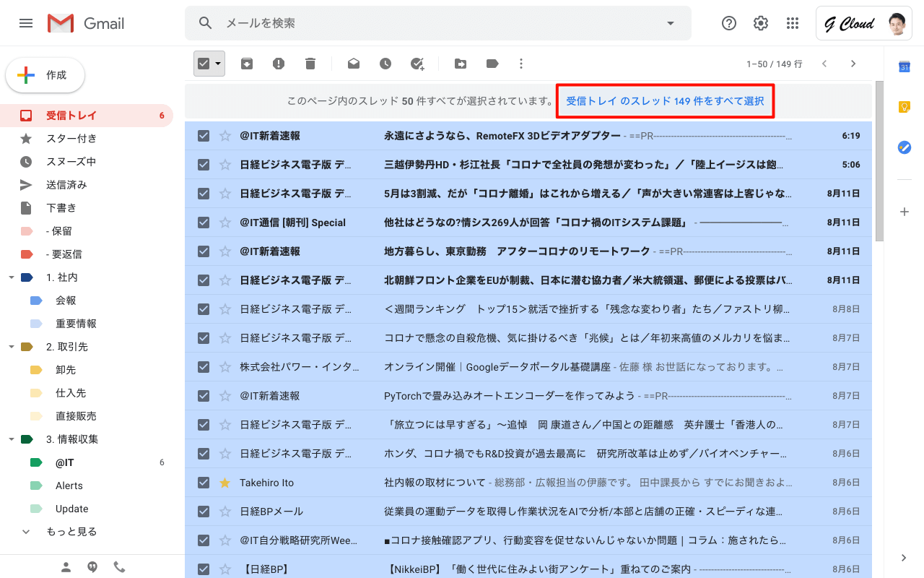The height and width of the screenshot is (578, 924).
Task: Open the More options three-dot menu
Action: [x=521, y=64]
